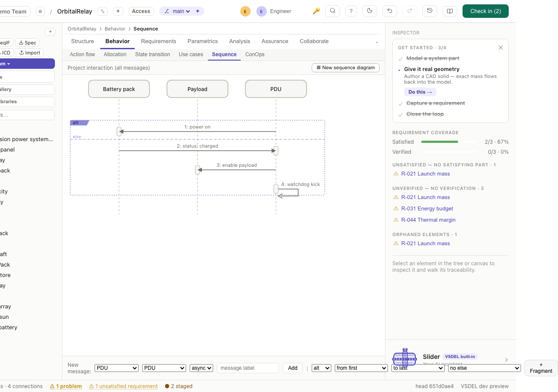The height and width of the screenshot is (392, 558).
Task: Click the plus button before Access
Action: coord(118,11)
